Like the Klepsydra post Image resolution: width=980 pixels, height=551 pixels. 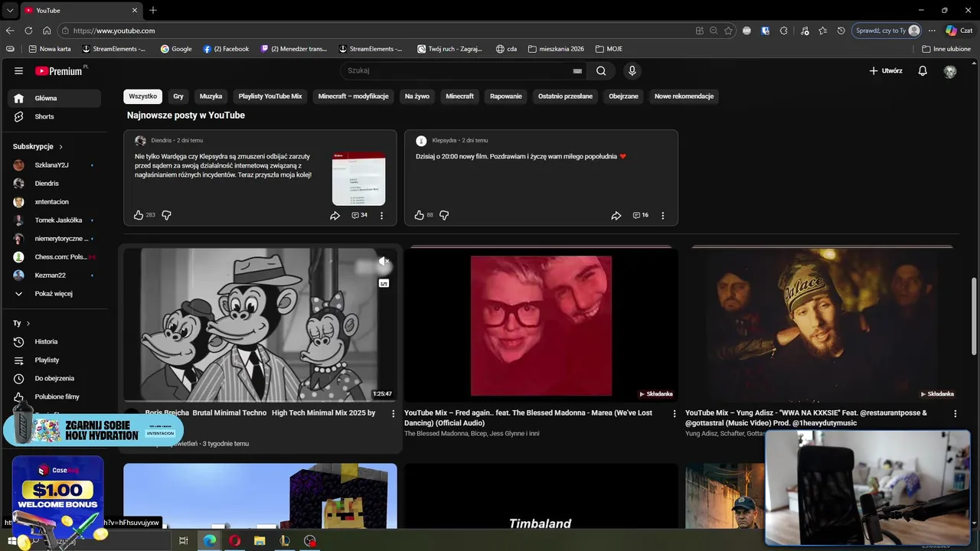point(419,215)
